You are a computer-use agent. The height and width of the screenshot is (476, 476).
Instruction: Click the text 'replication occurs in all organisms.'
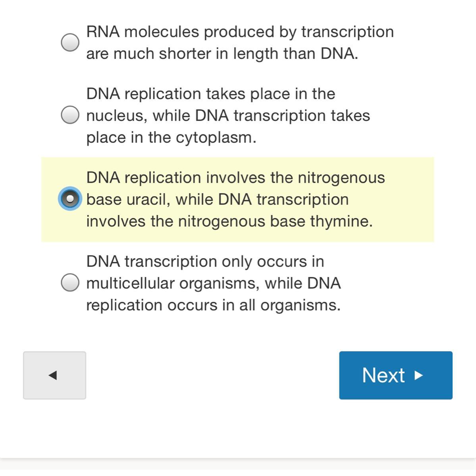coord(213,305)
